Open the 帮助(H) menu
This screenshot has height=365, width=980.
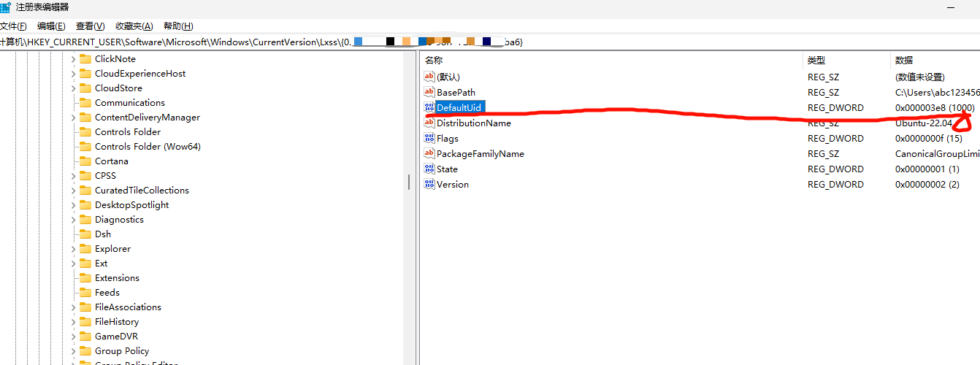click(x=179, y=26)
